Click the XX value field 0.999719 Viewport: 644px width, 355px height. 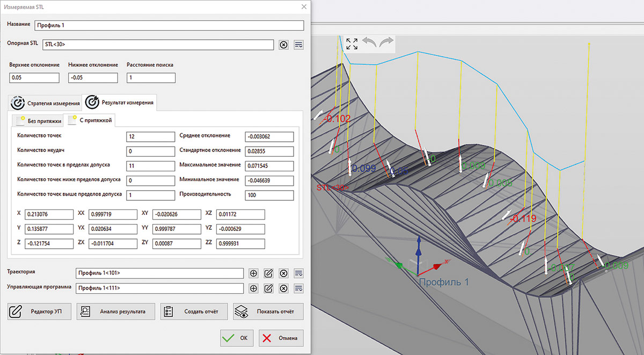click(113, 214)
